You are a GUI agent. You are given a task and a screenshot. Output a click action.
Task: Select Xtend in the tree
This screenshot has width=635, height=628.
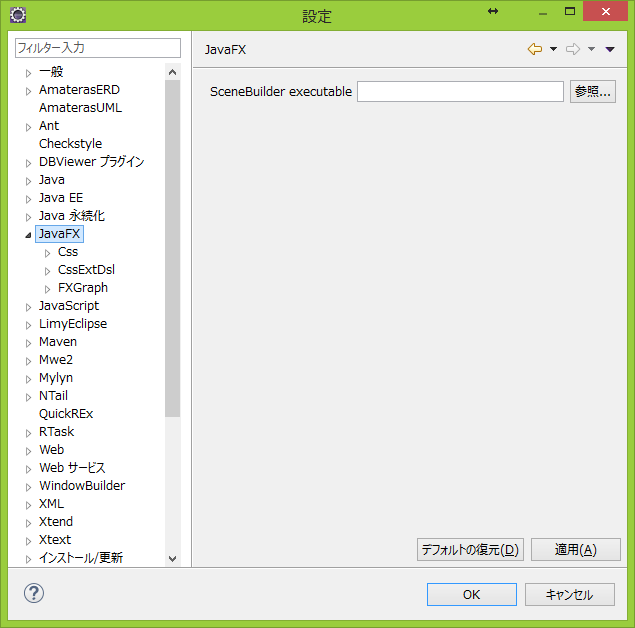[56, 522]
